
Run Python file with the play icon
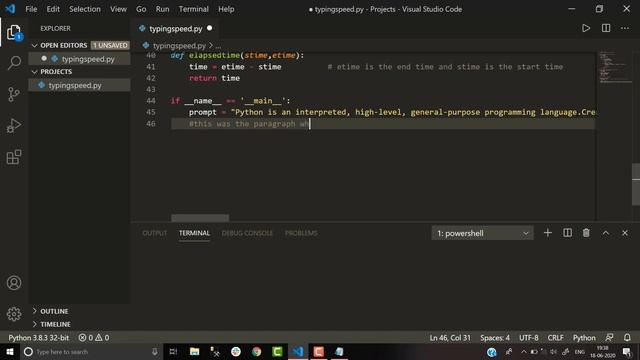pos(586,28)
